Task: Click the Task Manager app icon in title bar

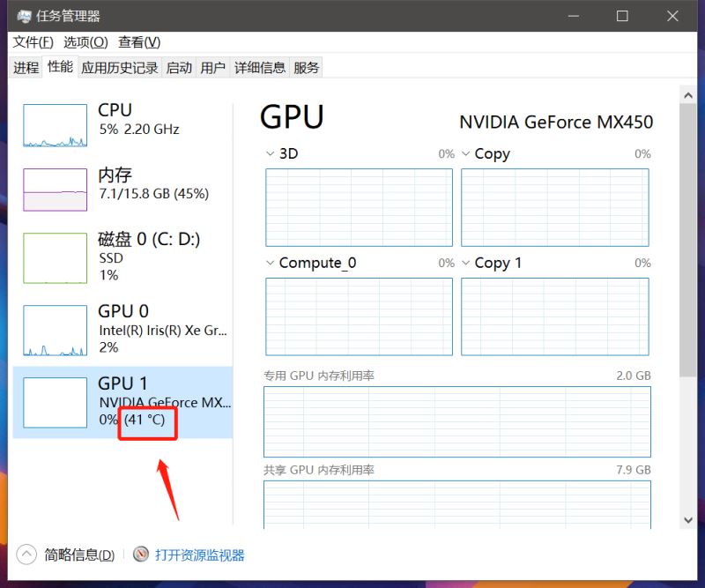Action: (24, 17)
